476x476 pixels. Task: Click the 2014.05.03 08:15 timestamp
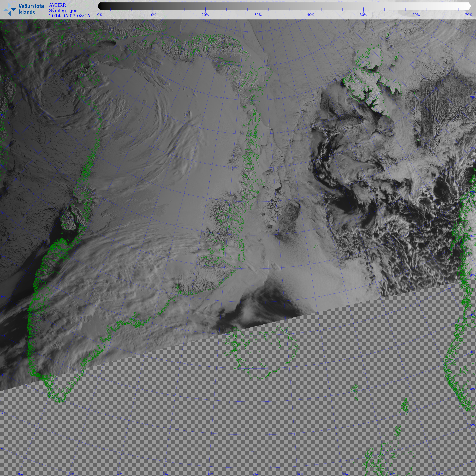click(x=69, y=16)
